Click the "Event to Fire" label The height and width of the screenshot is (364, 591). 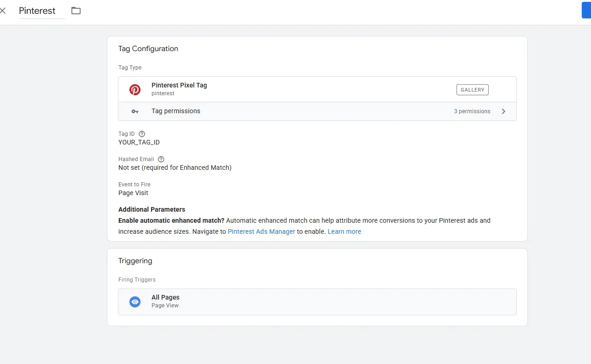click(135, 185)
